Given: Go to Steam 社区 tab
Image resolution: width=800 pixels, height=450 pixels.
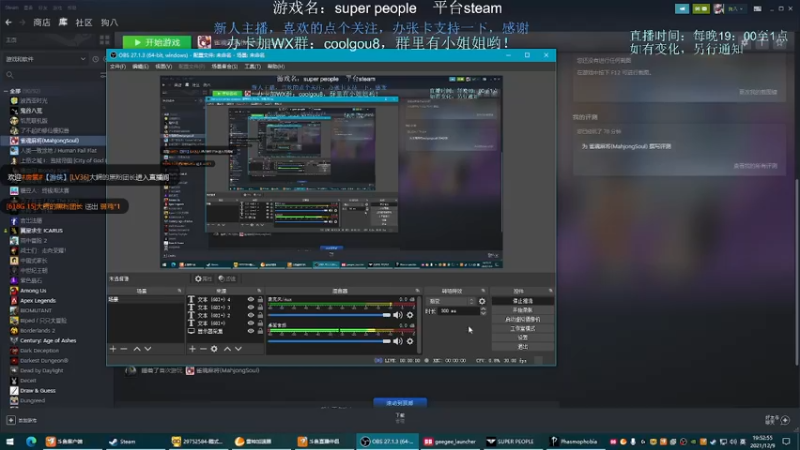Looking at the screenshot, I should (x=84, y=22).
